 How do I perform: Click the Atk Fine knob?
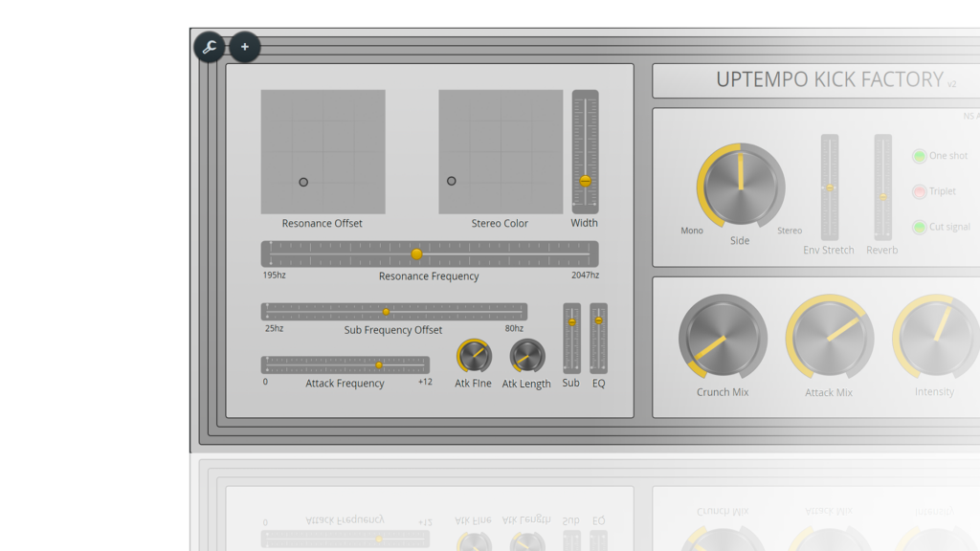pos(473,356)
